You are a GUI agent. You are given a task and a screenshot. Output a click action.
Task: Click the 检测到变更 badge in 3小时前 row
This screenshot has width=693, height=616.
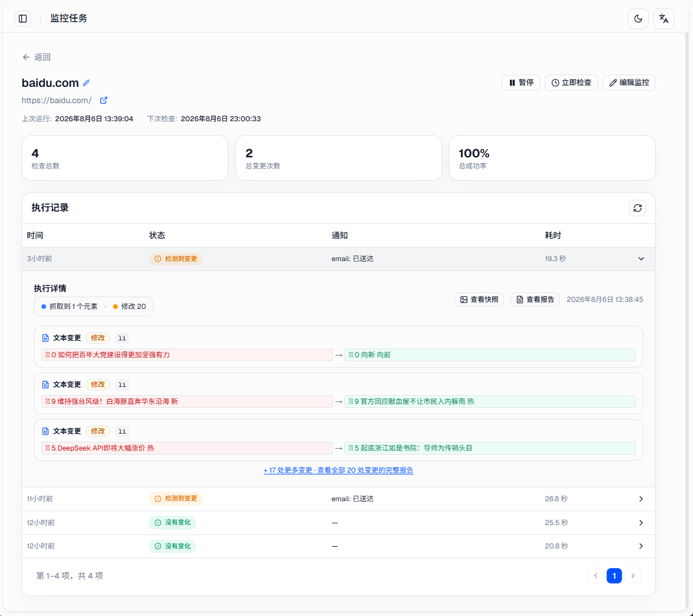(x=175, y=259)
